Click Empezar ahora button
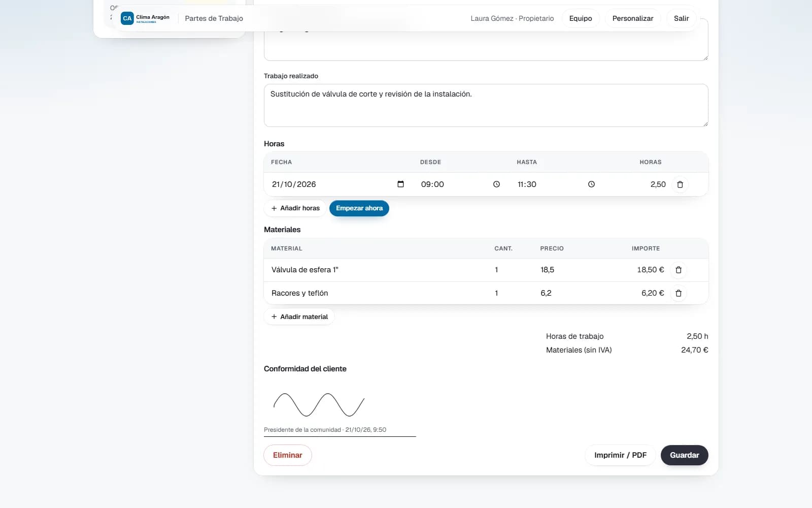The width and height of the screenshot is (812, 508). point(359,208)
